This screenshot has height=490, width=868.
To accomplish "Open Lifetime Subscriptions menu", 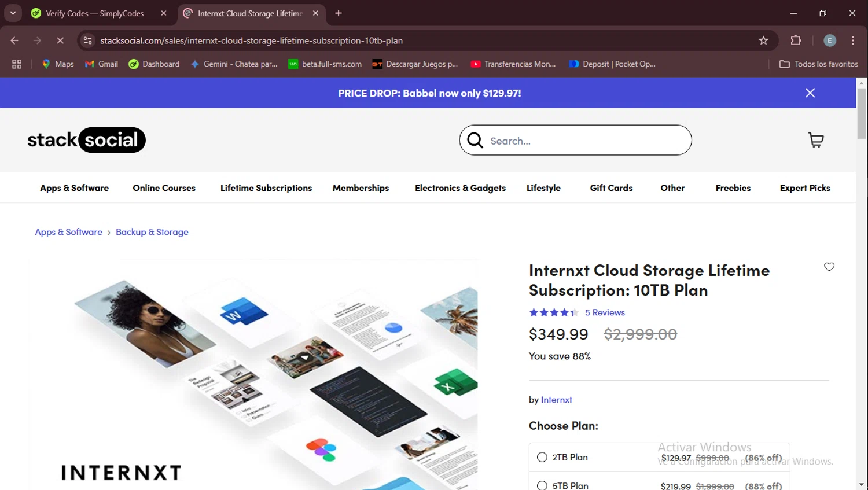I will point(266,188).
